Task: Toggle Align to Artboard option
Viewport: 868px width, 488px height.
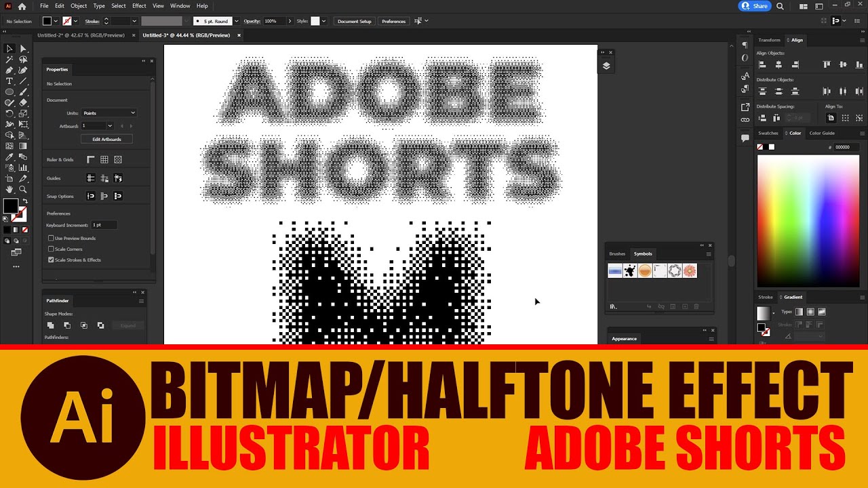Action: click(831, 118)
